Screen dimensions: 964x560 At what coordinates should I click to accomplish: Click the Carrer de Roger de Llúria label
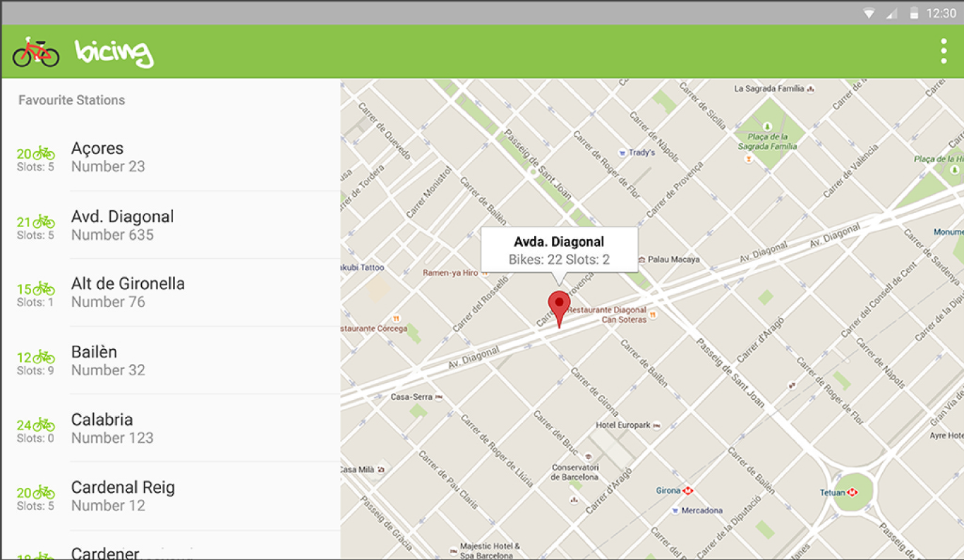(x=497, y=451)
